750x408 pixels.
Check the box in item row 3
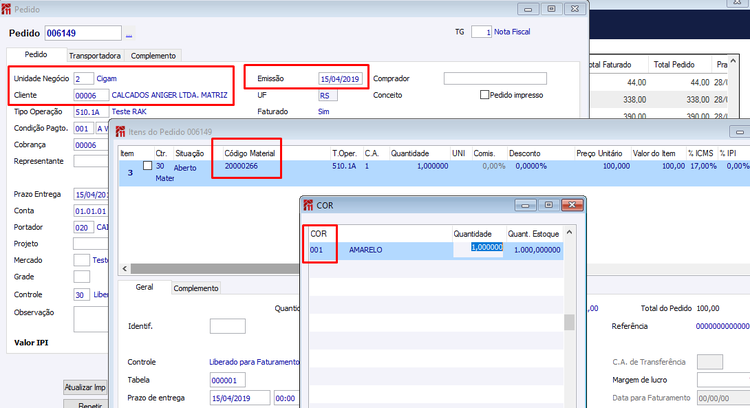147,165
